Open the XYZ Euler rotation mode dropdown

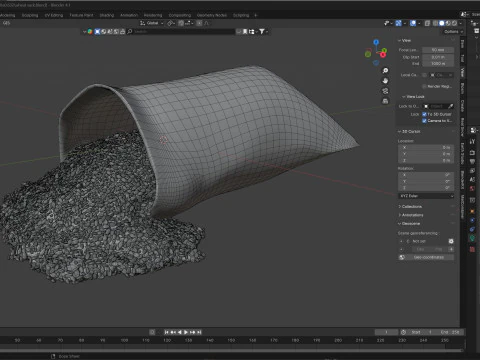pos(426,196)
